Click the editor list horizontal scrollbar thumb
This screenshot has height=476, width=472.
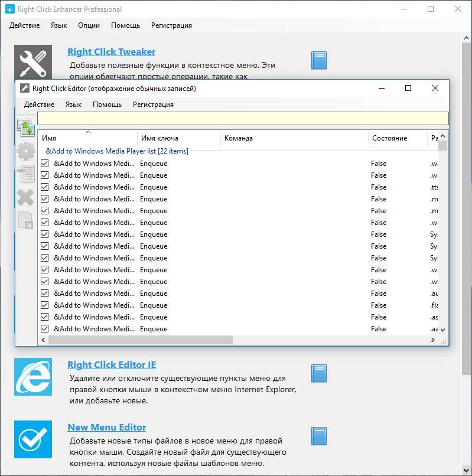coord(141,340)
